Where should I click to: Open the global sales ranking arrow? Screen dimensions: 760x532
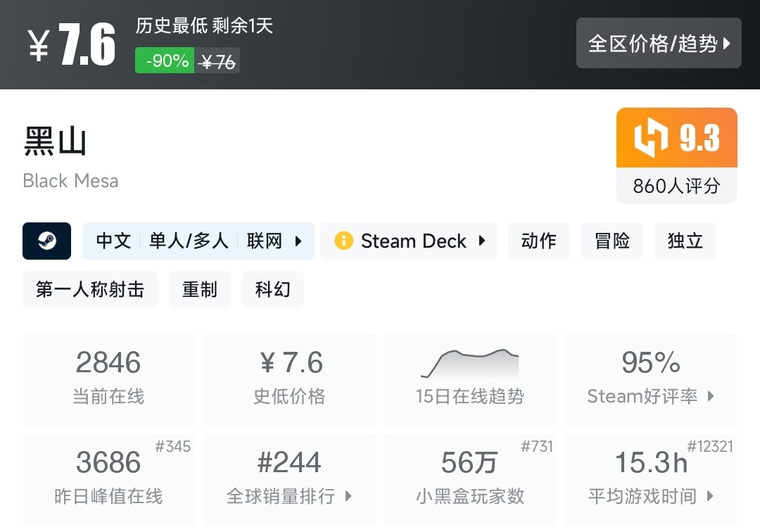(x=348, y=496)
